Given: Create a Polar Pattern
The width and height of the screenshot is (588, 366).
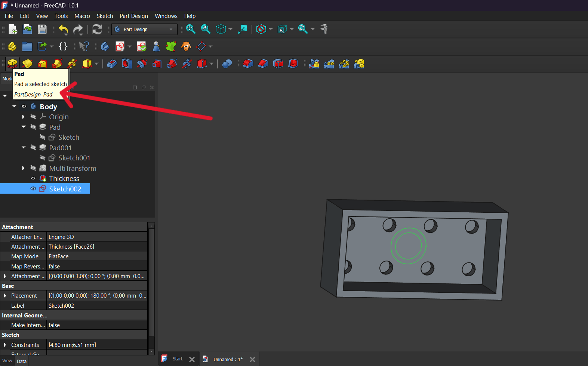Looking at the screenshot, I should click(344, 64).
